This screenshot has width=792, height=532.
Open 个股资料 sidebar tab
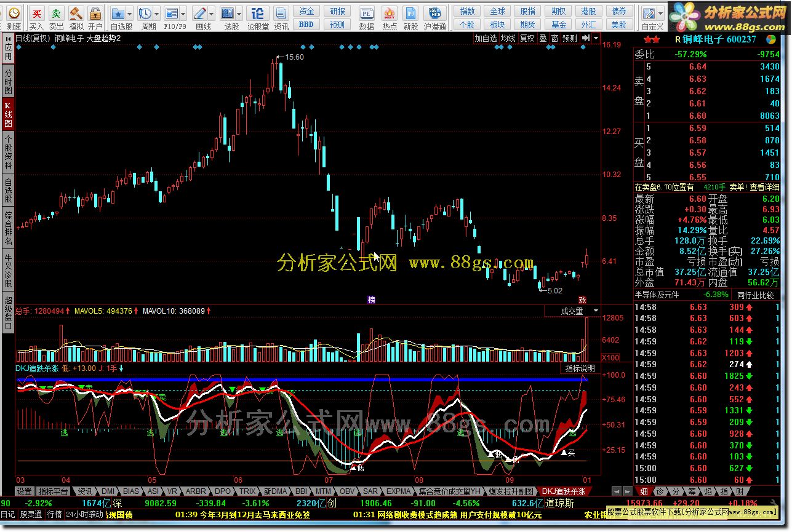[x=8, y=153]
